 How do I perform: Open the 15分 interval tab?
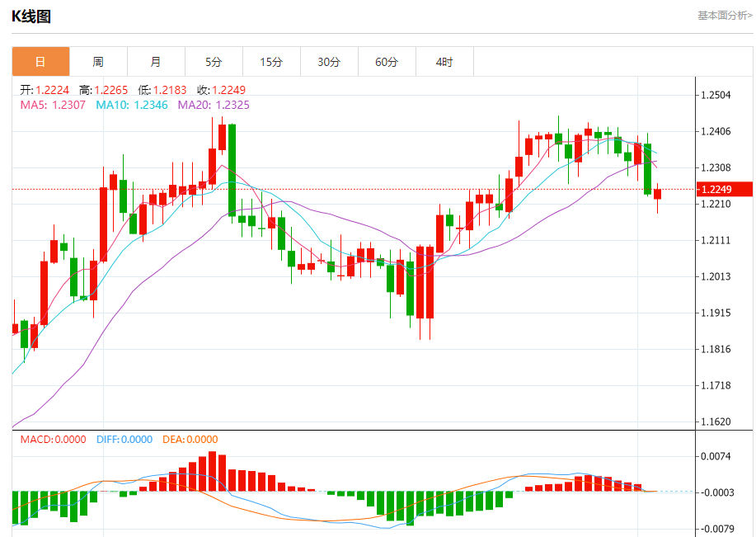click(271, 62)
